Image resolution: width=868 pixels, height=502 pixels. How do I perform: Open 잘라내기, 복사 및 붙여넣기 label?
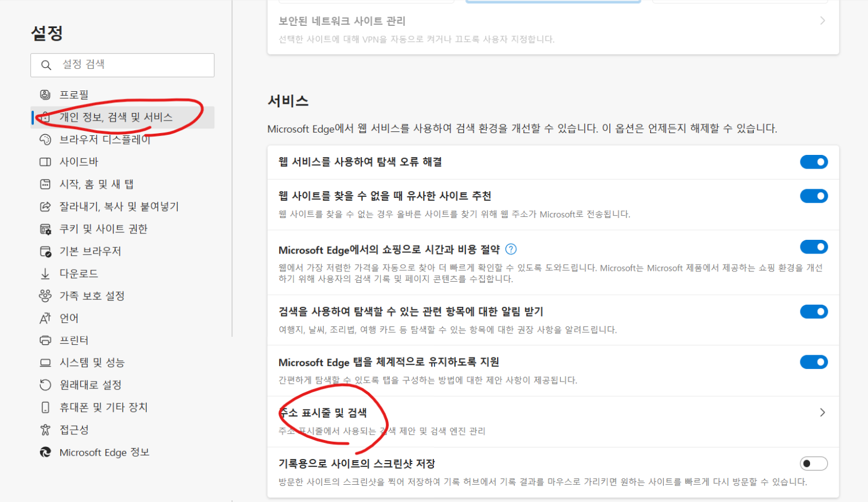point(119,207)
